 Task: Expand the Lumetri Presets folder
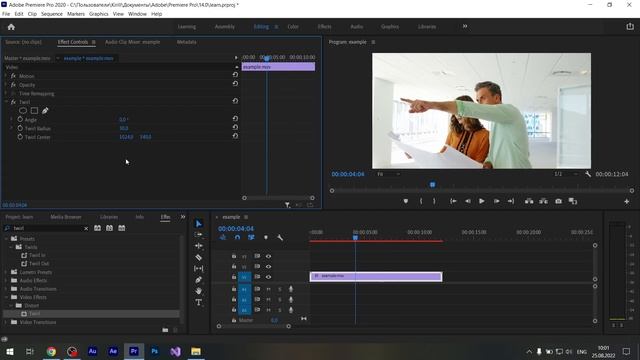tap(6, 272)
